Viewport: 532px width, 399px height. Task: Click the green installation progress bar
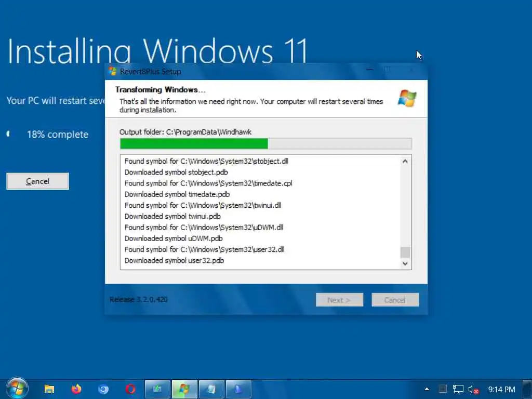265,144
